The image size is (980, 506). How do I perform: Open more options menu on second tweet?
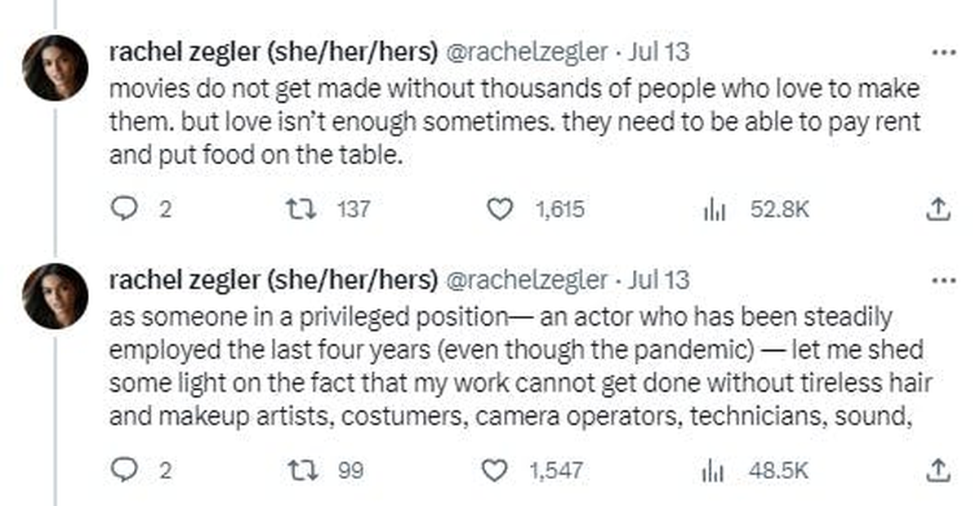[942, 282]
